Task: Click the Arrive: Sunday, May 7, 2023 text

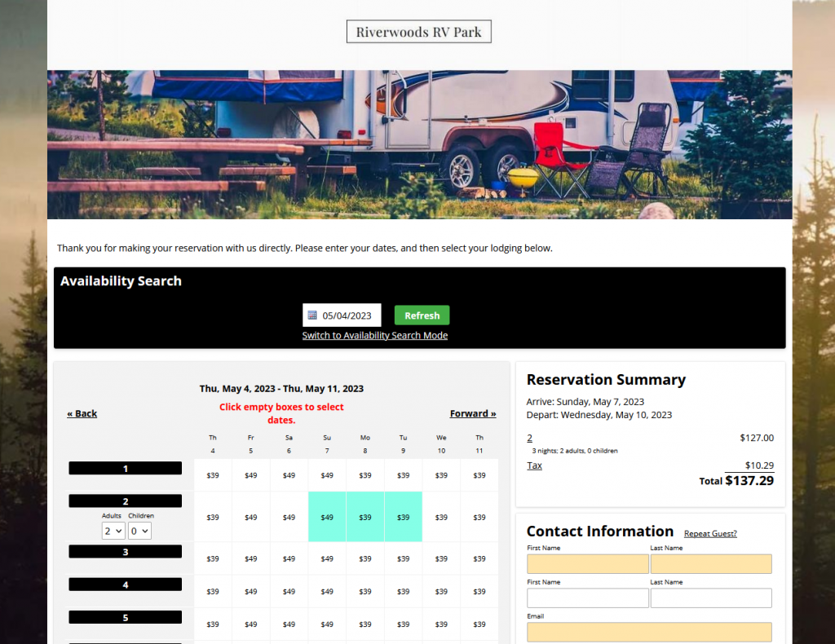Action: [x=585, y=402]
